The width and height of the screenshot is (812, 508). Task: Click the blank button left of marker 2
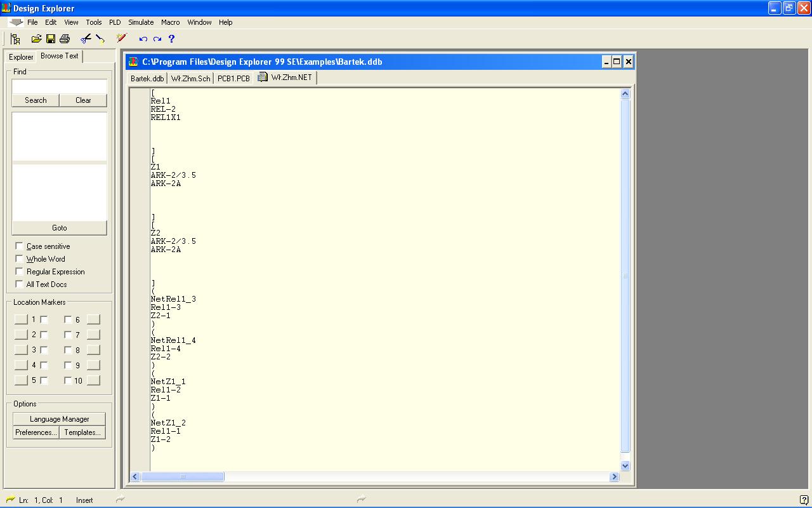pyautogui.click(x=21, y=335)
